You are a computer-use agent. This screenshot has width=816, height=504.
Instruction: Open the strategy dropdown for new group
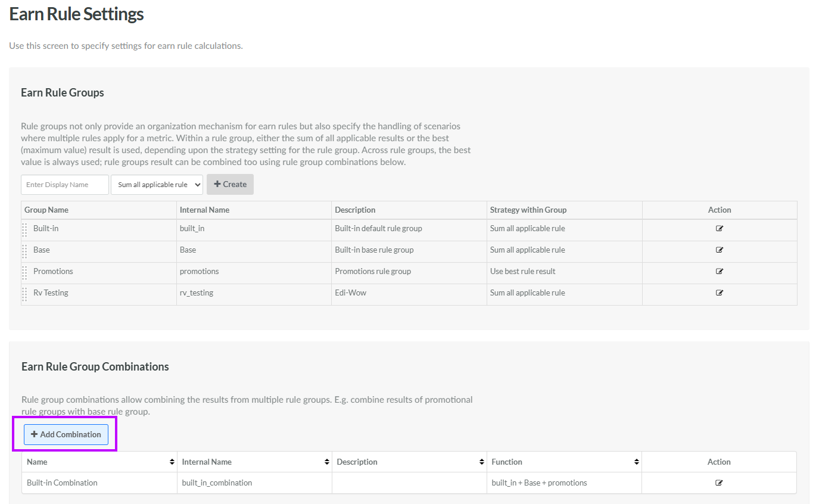pyautogui.click(x=157, y=185)
